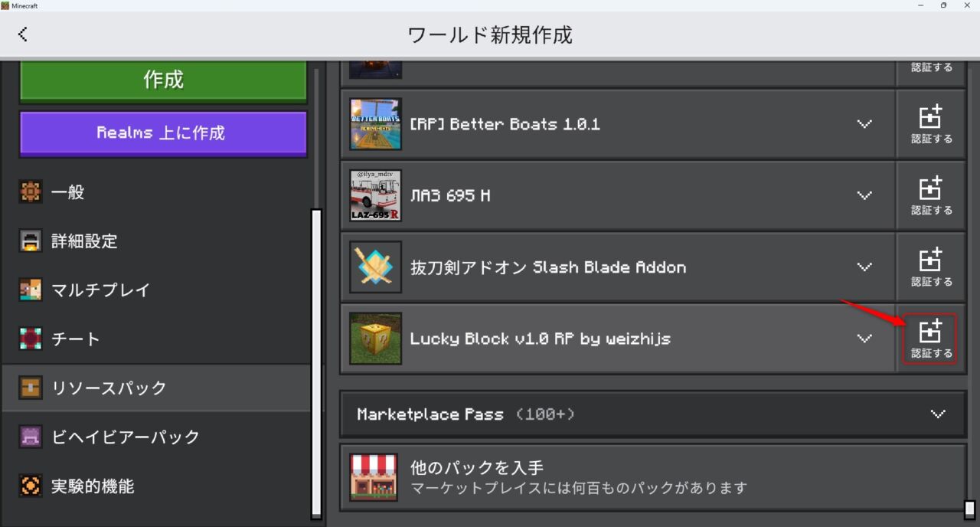Click the マーケットプレイスには何百ものパックがあります text

pyautogui.click(x=579, y=488)
